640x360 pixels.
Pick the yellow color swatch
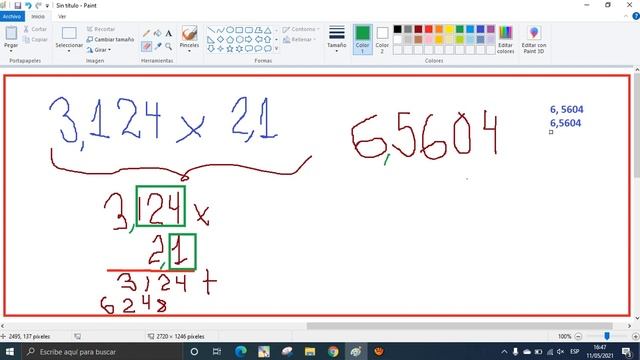coord(449,29)
